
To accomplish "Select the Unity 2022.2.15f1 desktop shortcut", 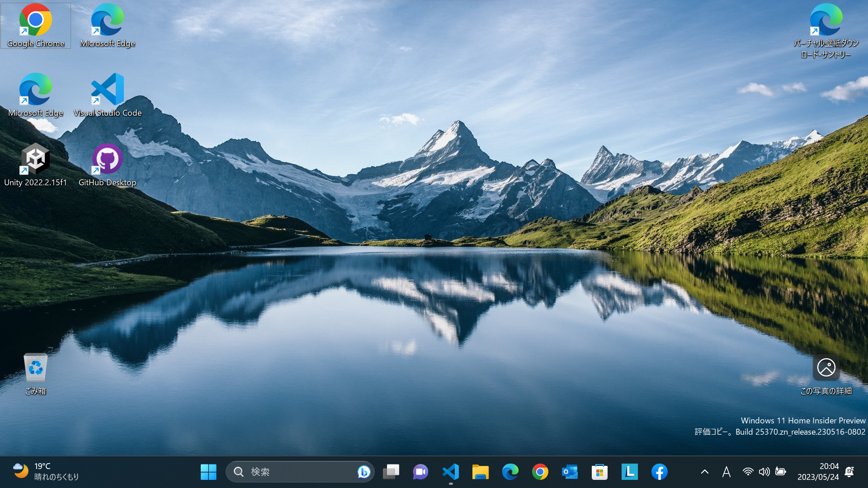I will (x=35, y=165).
